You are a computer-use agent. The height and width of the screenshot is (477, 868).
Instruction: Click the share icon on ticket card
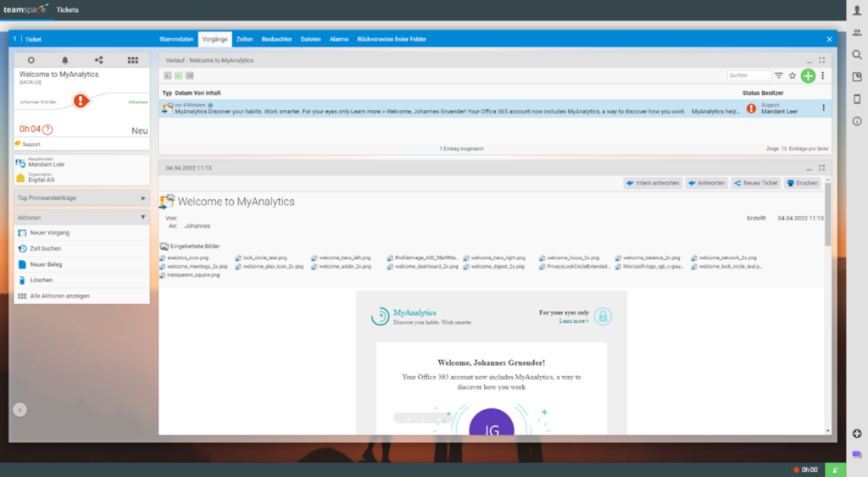(98, 60)
